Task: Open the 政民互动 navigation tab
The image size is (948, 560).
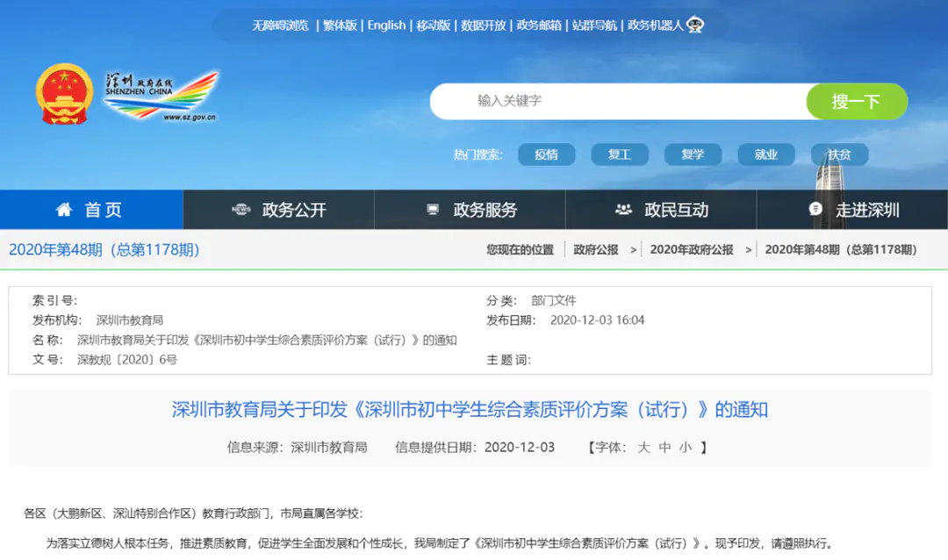Action: (661, 209)
